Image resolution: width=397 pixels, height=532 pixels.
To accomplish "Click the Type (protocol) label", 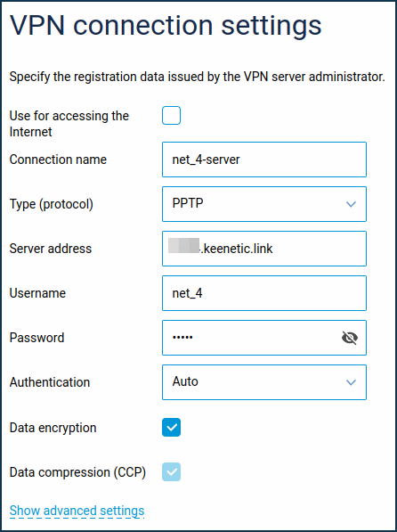I will pyautogui.click(x=52, y=204).
